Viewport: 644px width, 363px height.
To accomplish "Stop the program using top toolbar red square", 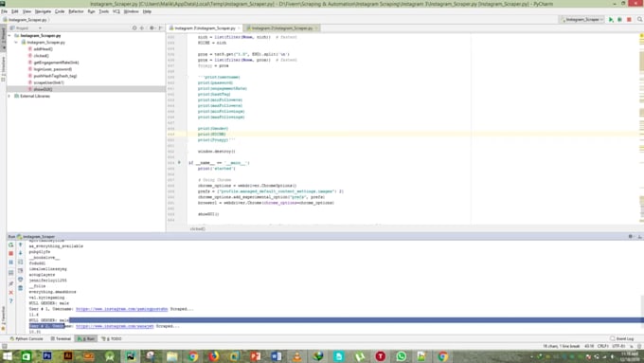I will point(629,20).
